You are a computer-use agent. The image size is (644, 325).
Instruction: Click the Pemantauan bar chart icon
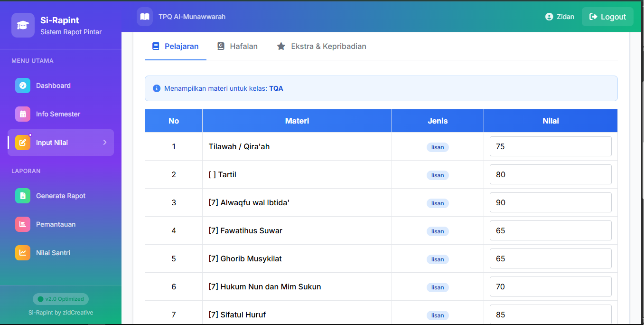(x=23, y=224)
